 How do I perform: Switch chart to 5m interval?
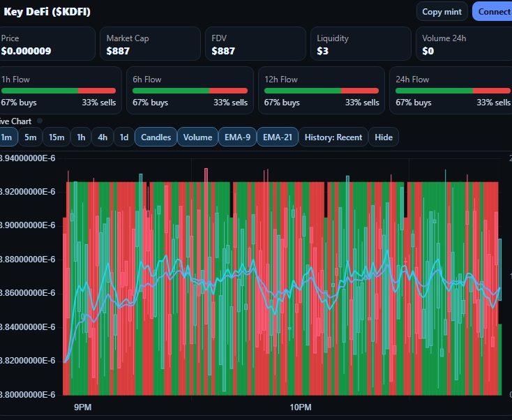[31, 137]
